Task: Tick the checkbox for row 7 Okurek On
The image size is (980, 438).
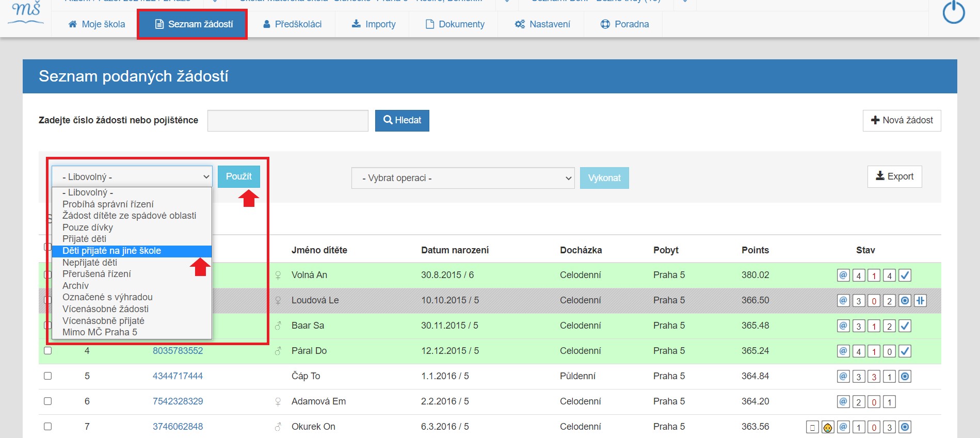Action: pyautogui.click(x=48, y=427)
